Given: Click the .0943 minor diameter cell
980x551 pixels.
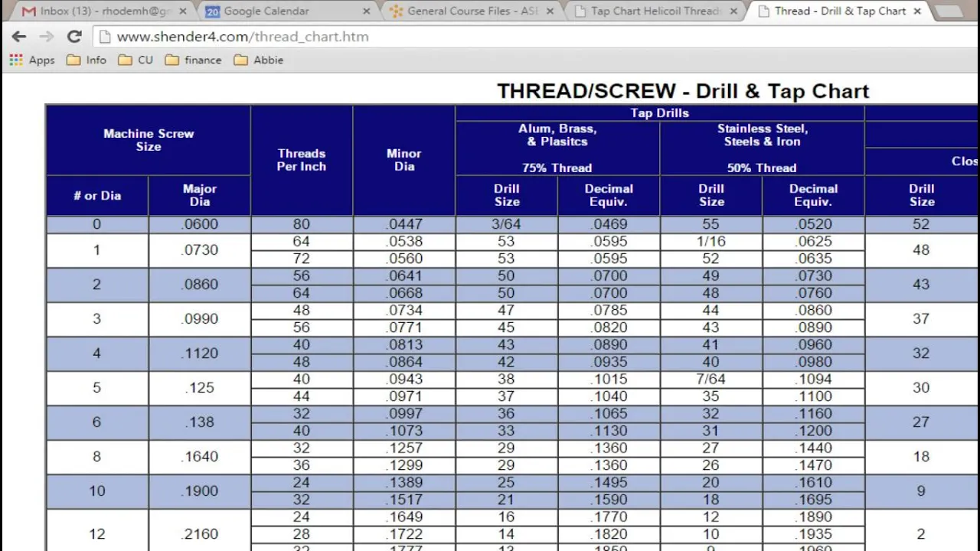Looking at the screenshot, I should pyautogui.click(x=404, y=380).
